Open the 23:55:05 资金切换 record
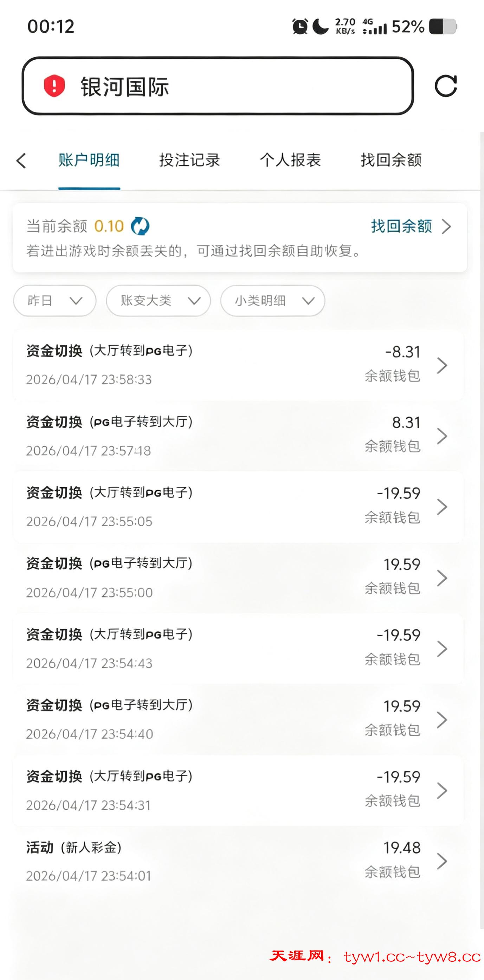This screenshot has width=484, height=980. (228, 507)
